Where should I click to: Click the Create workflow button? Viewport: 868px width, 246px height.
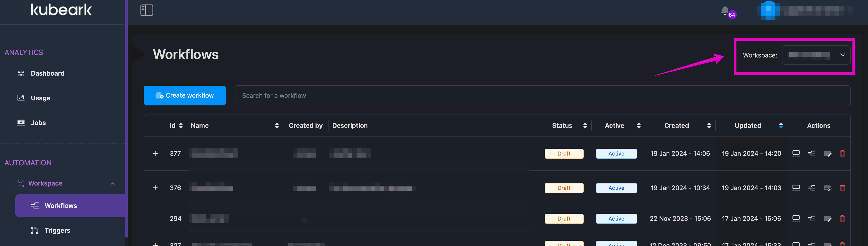coord(184,96)
